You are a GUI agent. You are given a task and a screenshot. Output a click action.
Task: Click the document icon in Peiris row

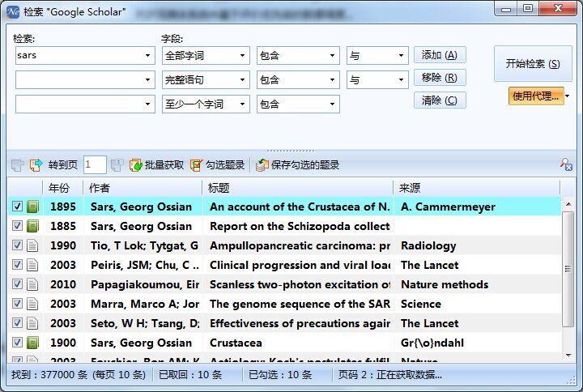32,265
